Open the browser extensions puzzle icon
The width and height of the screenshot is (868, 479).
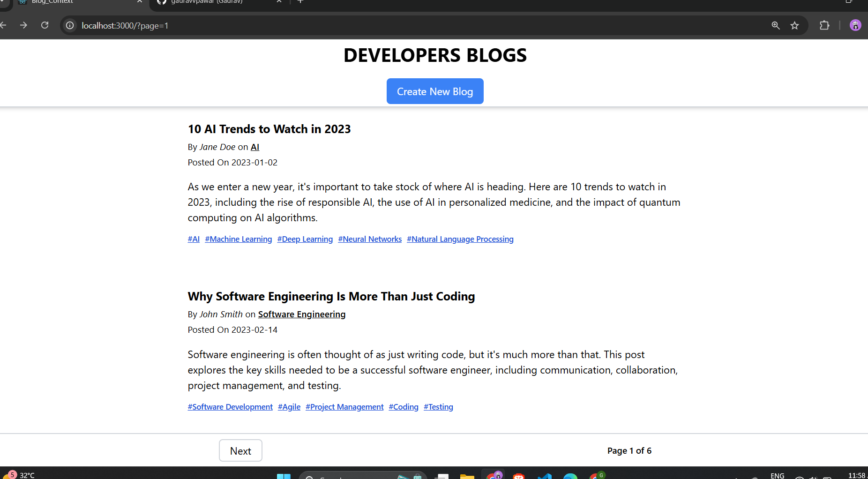click(x=824, y=25)
